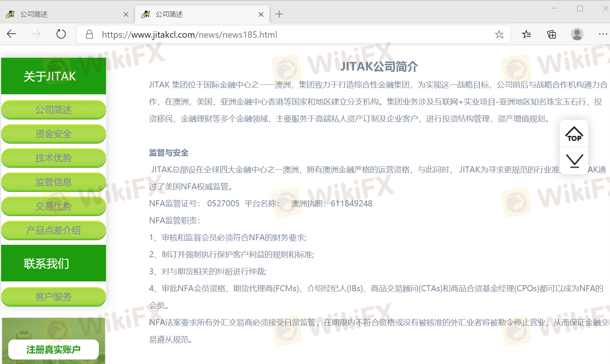The width and height of the screenshot is (610, 364).
Task: Add page to favorites star icon
Action: point(499,35)
